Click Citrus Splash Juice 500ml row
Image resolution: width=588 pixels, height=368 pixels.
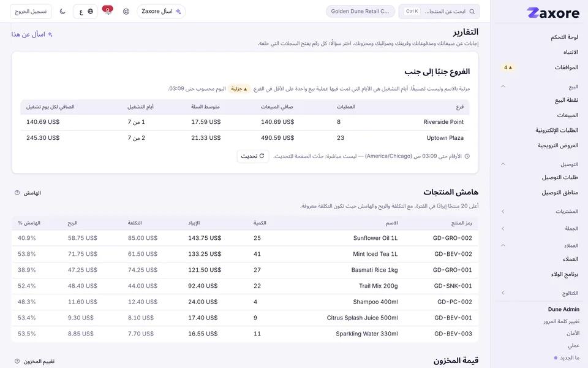pyautogui.click(x=245, y=318)
